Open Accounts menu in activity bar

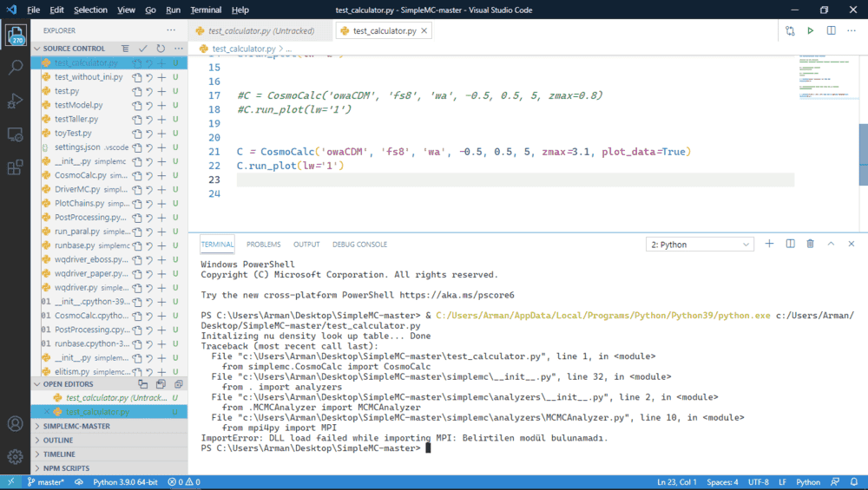click(16, 423)
